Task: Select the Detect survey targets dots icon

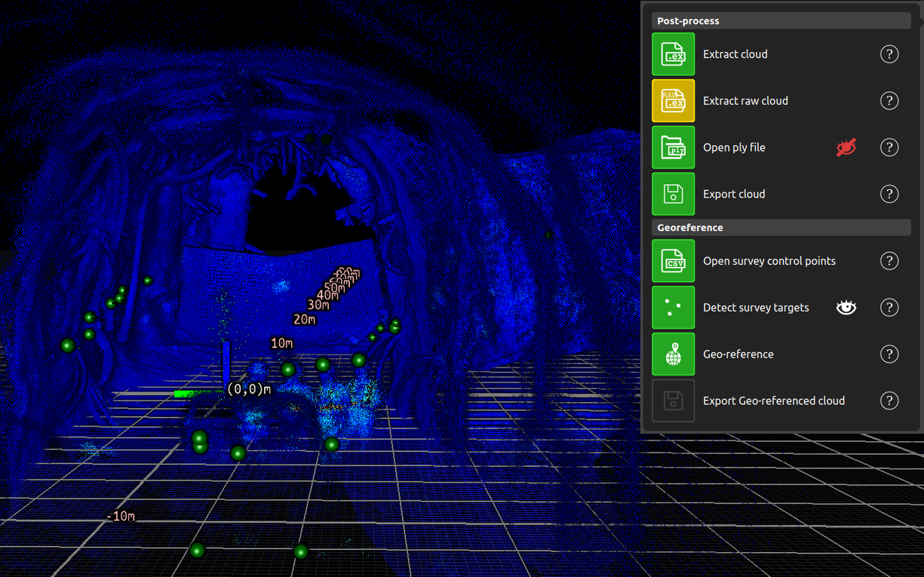Action: [x=673, y=307]
